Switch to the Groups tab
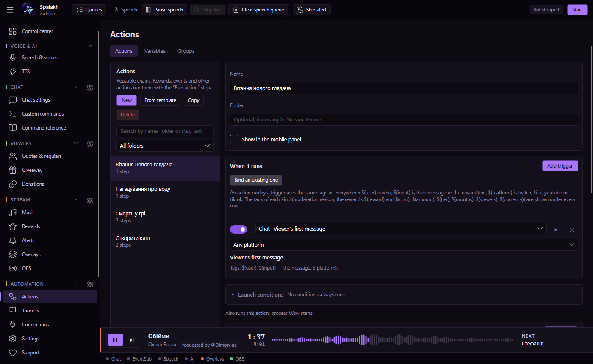The image size is (593, 364). click(186, 51)
